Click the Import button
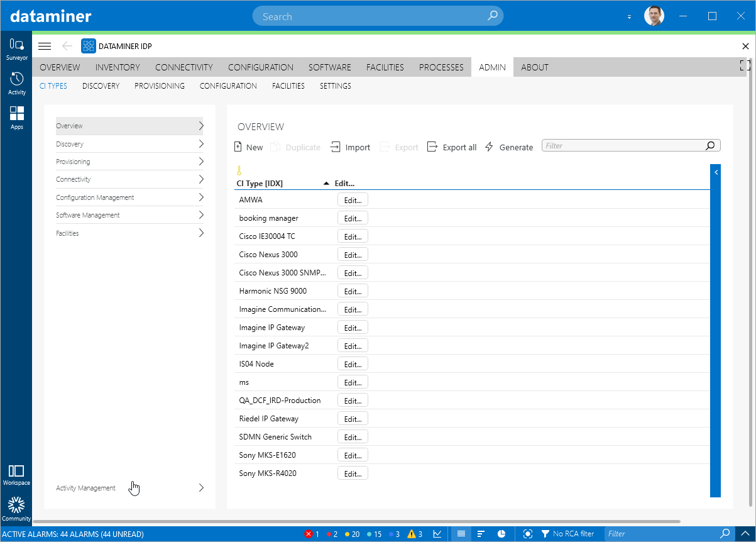 point(351,147)
